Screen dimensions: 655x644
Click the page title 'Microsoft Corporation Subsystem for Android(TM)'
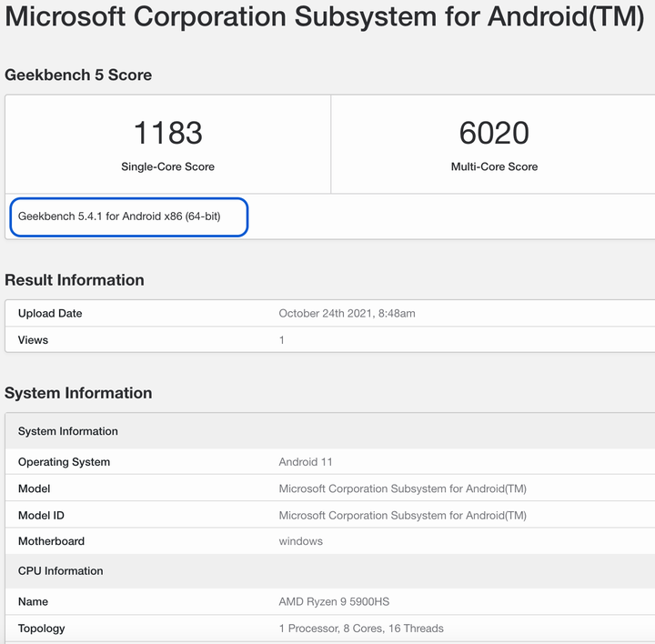[325, 16]
